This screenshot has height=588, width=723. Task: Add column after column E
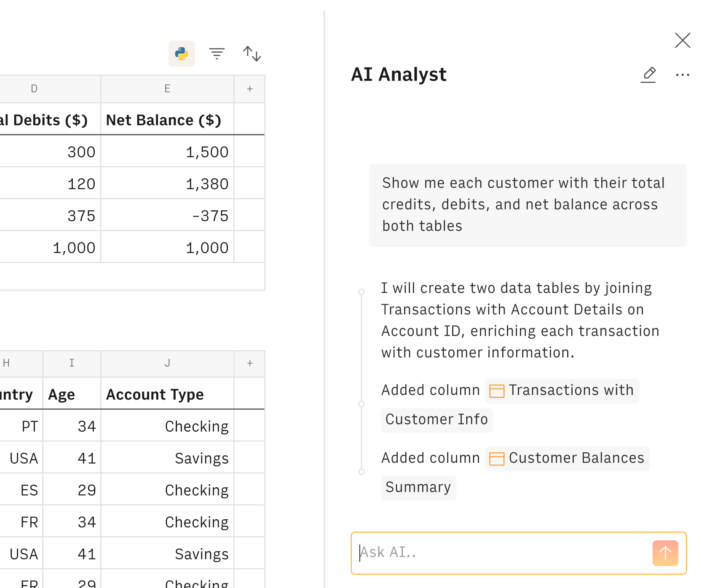click(250, 89)
